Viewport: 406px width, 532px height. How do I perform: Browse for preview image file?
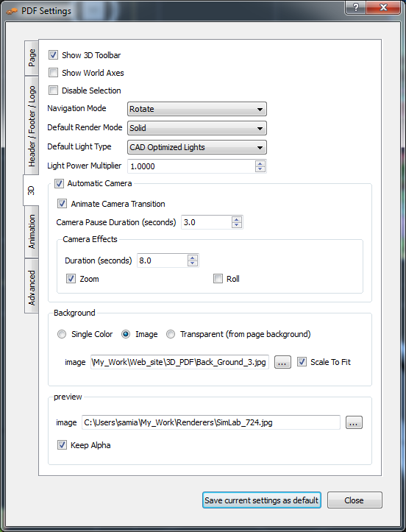coord(354,422)
